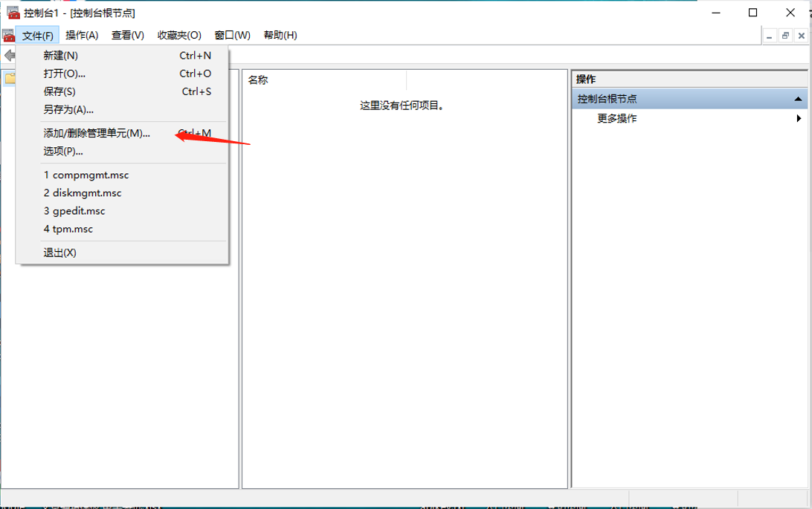
Task: Collapse the 控制台根节点 actions section
Action: pyautogui.click(x=799, y=98)
